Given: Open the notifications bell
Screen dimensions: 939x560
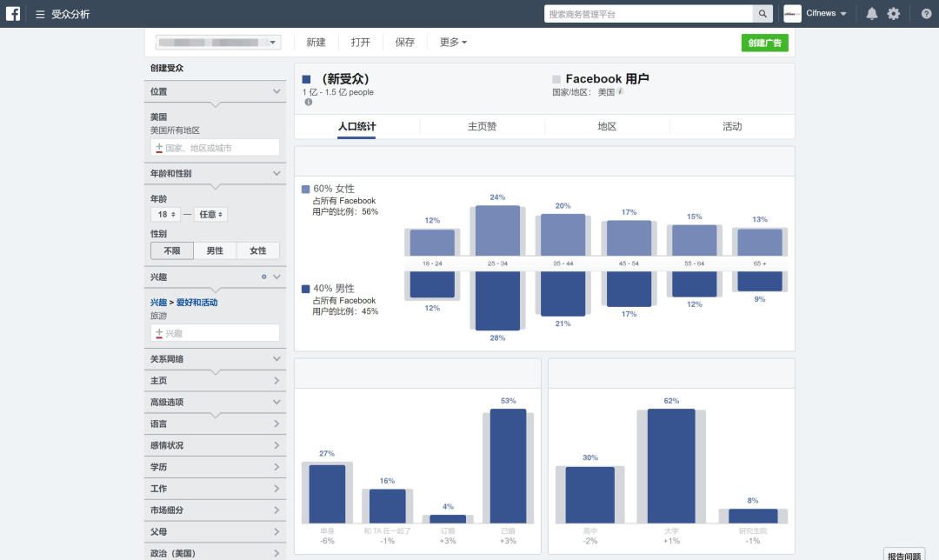Looking at the screenshot, I should (x=872, y=14).
